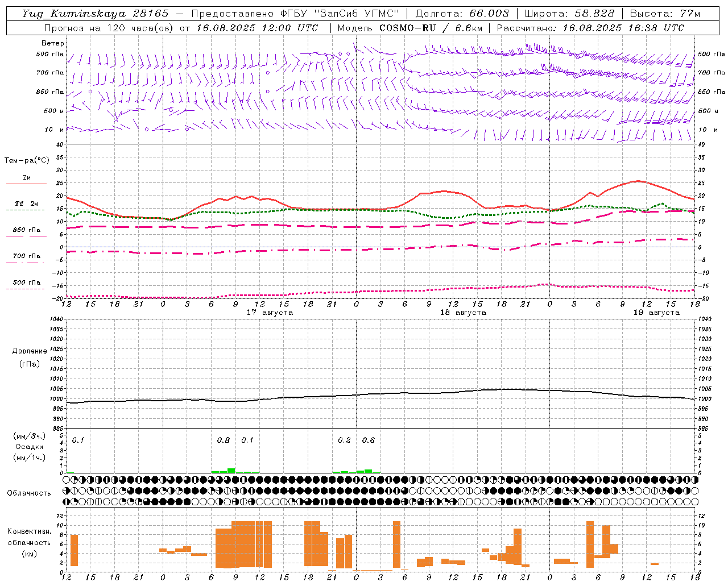The width and height of the screenshot is (728, 582).
Task: Click the station title Yug_Kuminskaya_28165
Action: [96, 14]
